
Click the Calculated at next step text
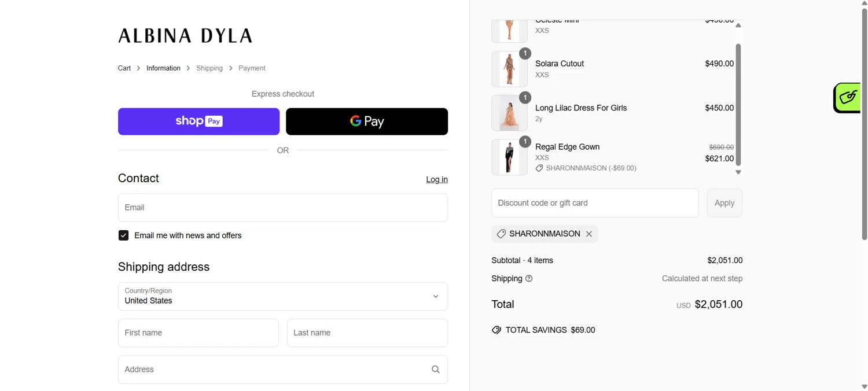pos(702,279)
